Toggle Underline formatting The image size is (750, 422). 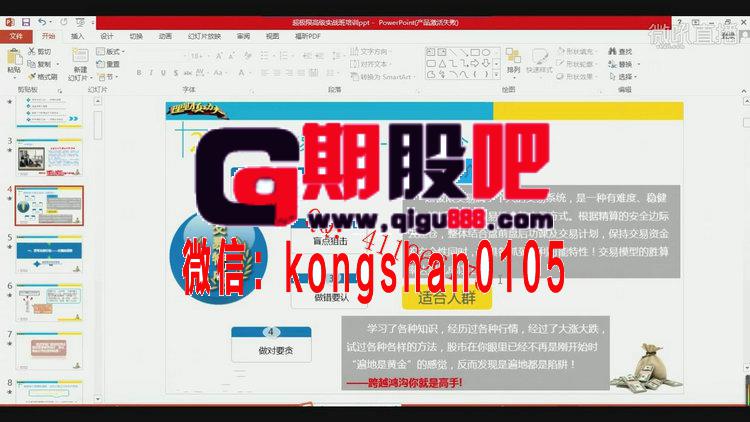(x=164, y=73)
